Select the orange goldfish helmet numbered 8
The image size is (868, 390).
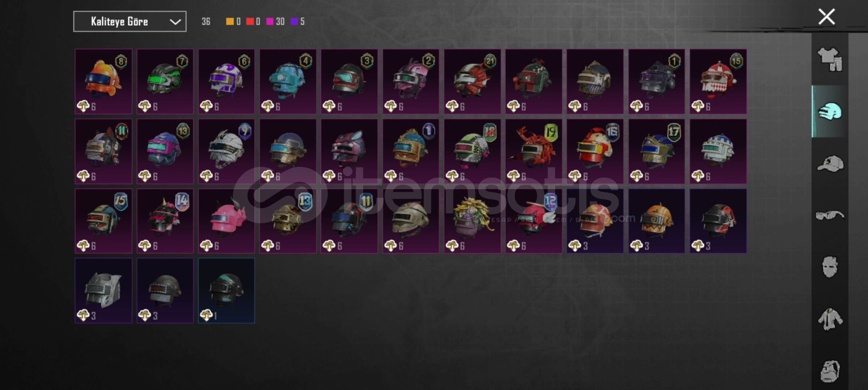pos(103,82)
